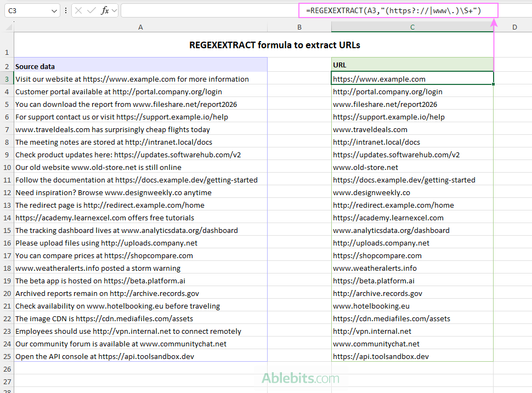Select column D header
This screenshot has height=393, width=532.
[x=514, y=27]
